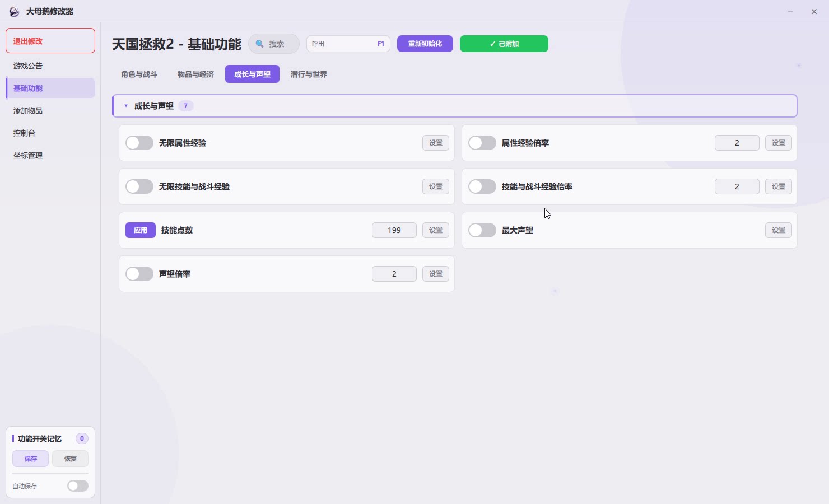This screenshot has height=504, width=829.
Task: Open 设置 for 技能与战斗经验倍率
Action: click(779, 186)
